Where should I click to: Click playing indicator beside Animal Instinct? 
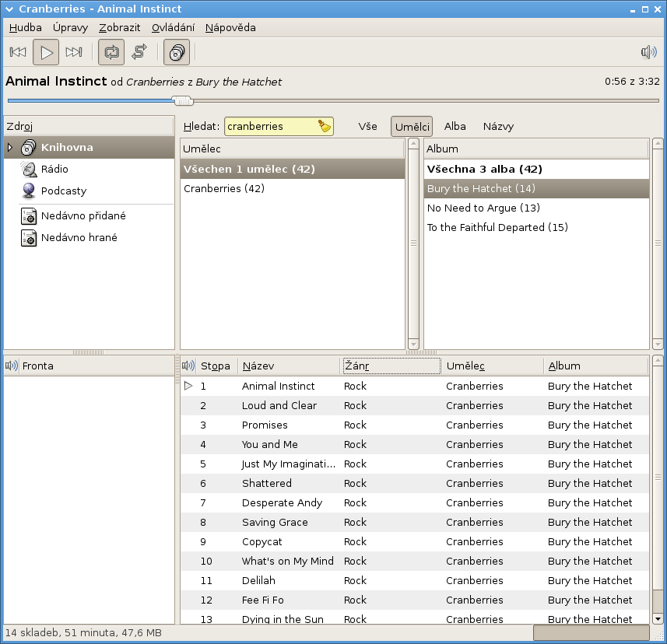click(188, 386)
